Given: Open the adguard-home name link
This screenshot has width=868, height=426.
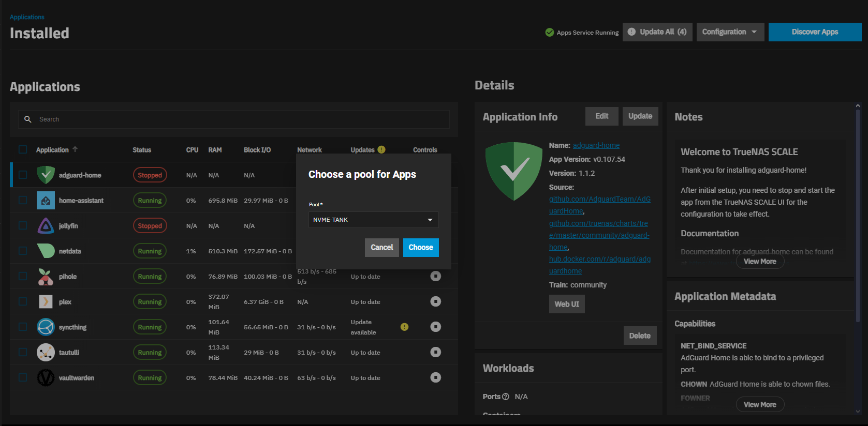Looking at the screenshot, I should (x=596, y=145).
